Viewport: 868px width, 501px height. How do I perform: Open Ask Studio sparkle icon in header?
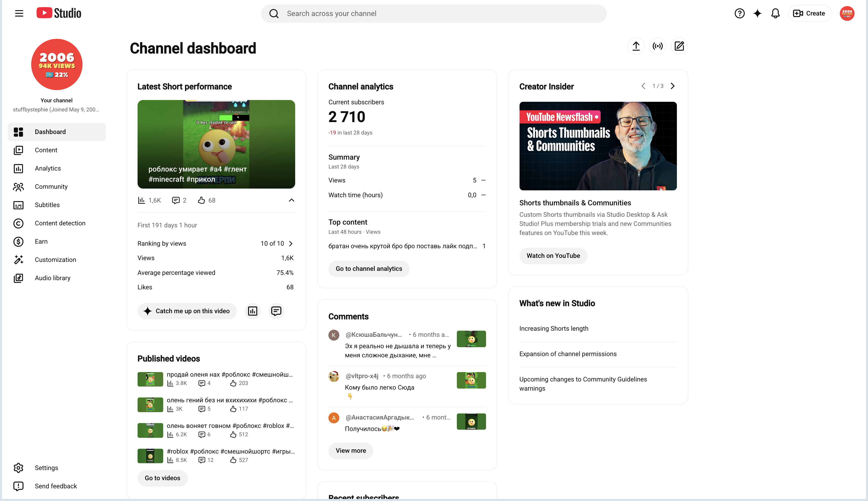757,13
